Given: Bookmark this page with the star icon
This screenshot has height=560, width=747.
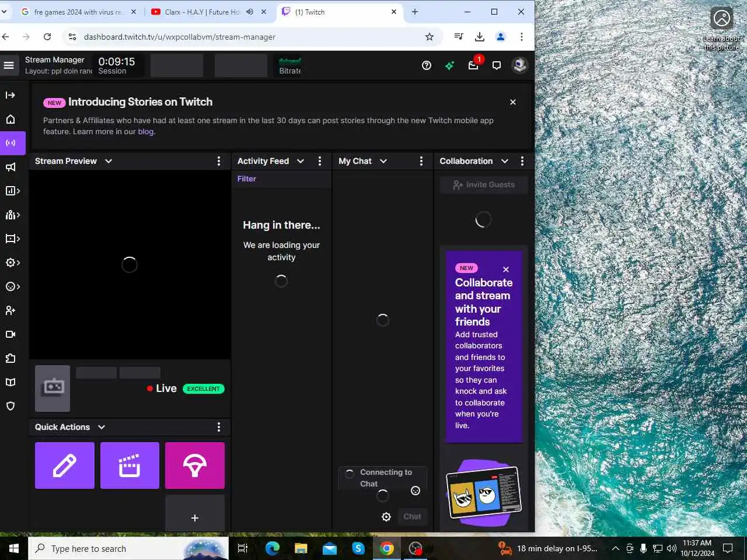Looking at the screenshot, I should [x=430, y=37].
